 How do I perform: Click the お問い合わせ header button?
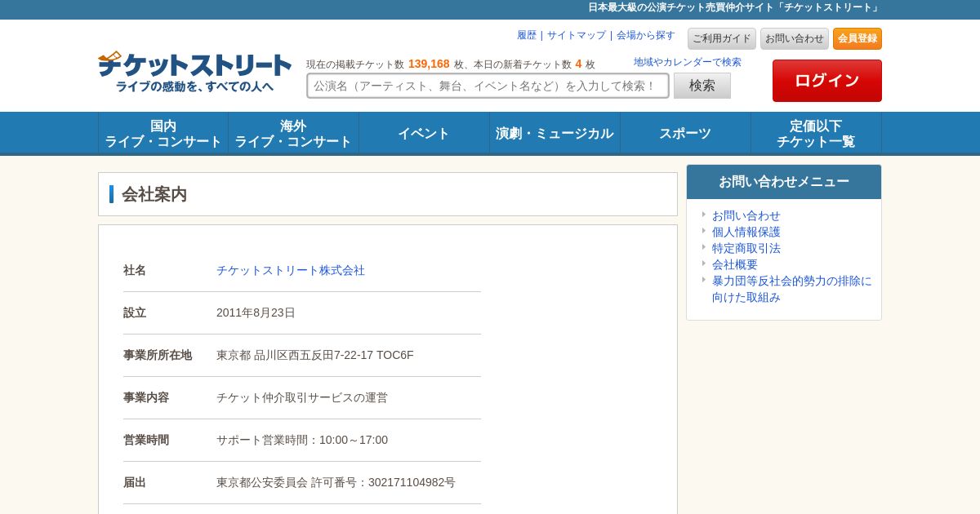point(795,38)
